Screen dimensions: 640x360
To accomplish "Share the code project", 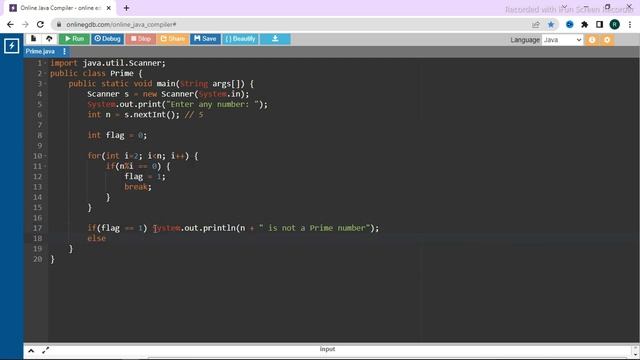I will 173,39.
